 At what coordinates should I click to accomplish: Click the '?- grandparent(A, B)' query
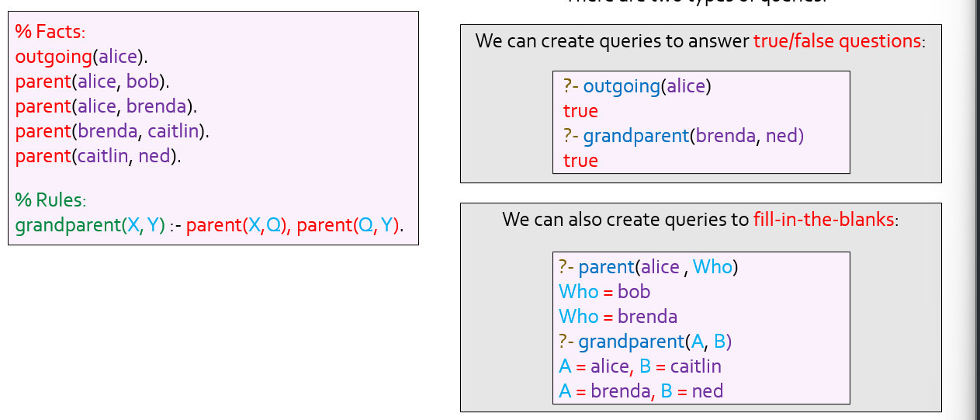point(646,342)
